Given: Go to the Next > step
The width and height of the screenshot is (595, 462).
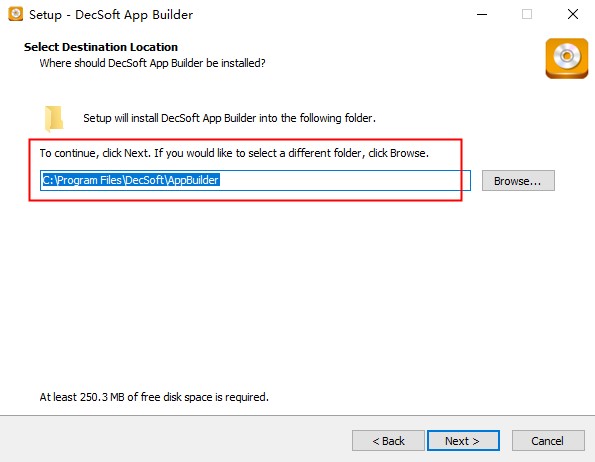Looking at the screenshot, I should coord(463,441).
